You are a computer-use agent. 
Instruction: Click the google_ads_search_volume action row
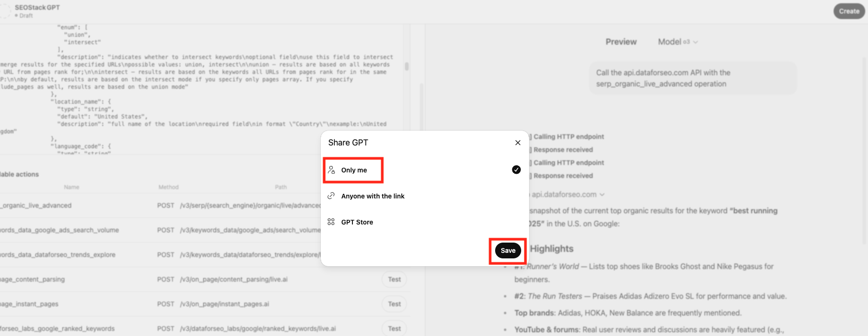205,230
